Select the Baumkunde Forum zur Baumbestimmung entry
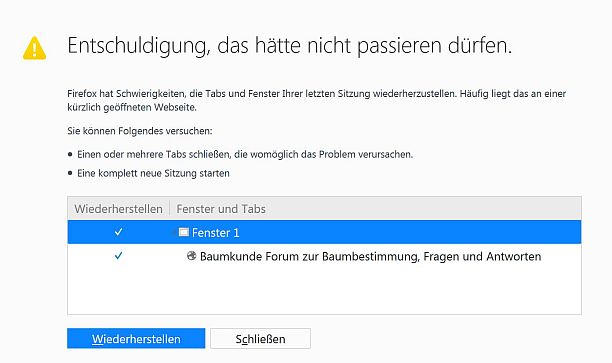 [x=370, y=256]
